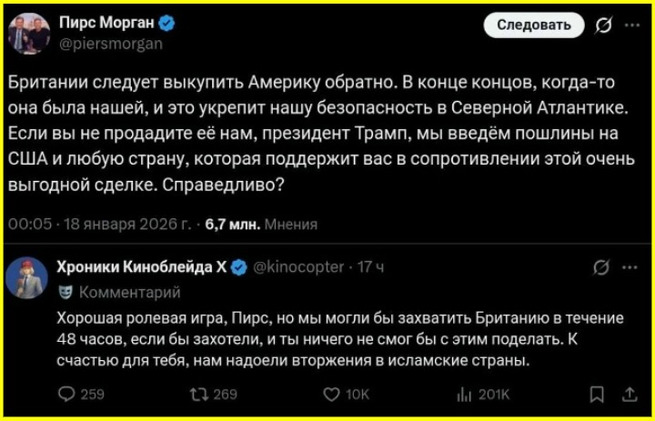This screenshot has height=421, width=655.
Task: Click the verified badge next to Пирс Морган
Action: [169, 24]
